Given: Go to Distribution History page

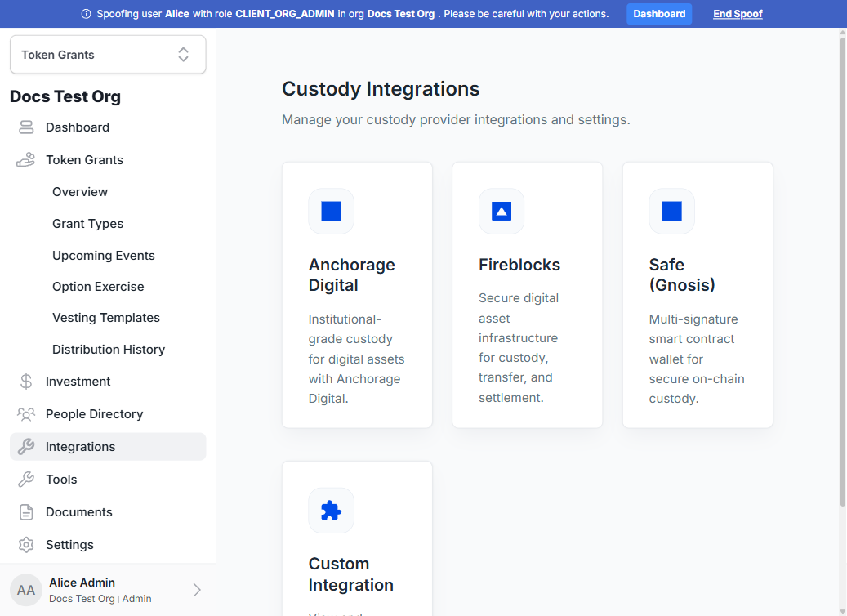Looking at the screenshot, I should click(109, 350).
